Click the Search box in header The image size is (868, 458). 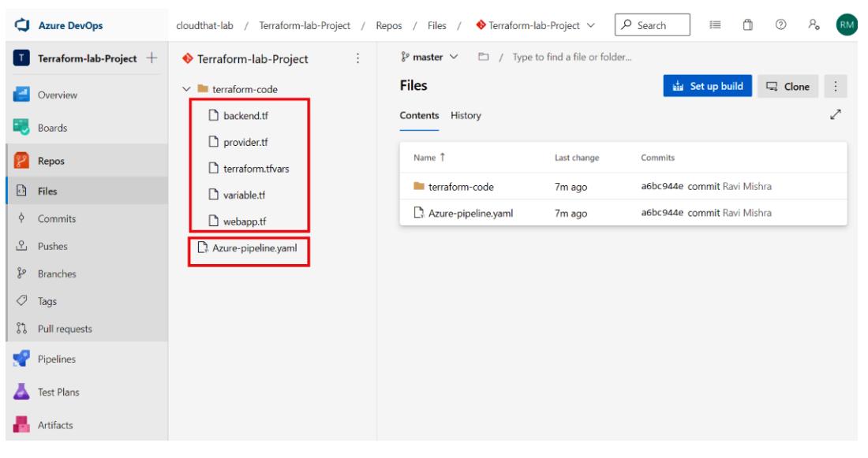pyautogui.click(x=652, y=25)
